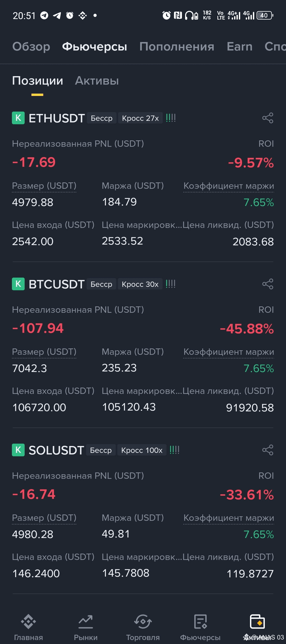Tap BTCUSDT Коэффициент маржи label
Screen dimensions: 286x644
pyautogui.click(x=229, y=352)
